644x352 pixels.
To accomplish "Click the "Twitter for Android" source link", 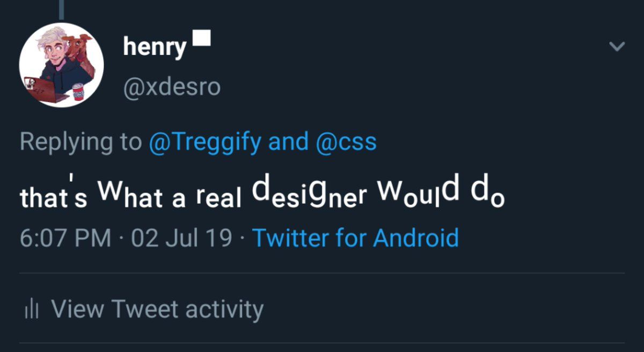I will coord(355,238).
